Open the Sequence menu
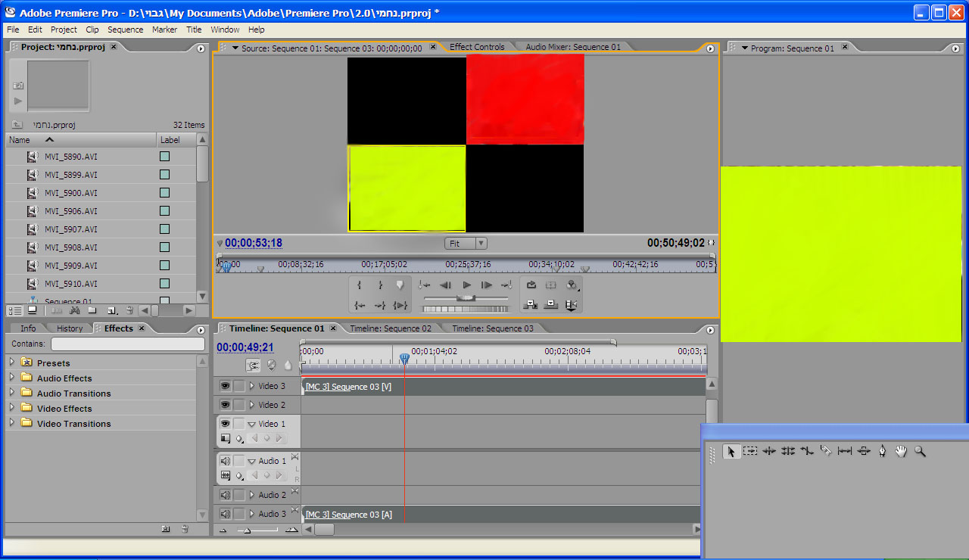The height and width of the screenshot is (560, 969). pyautogui.click(x=125, y=30)
